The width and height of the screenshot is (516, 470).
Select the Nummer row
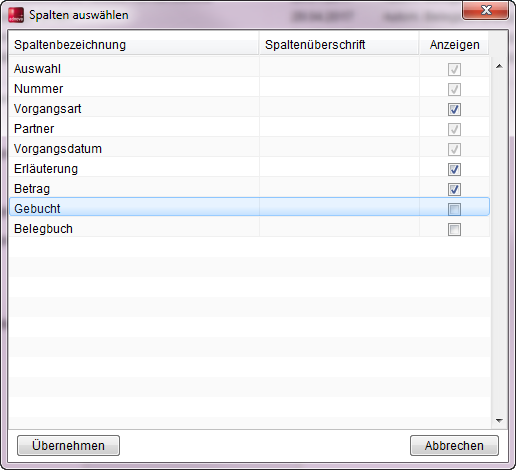tap(249, 89)
